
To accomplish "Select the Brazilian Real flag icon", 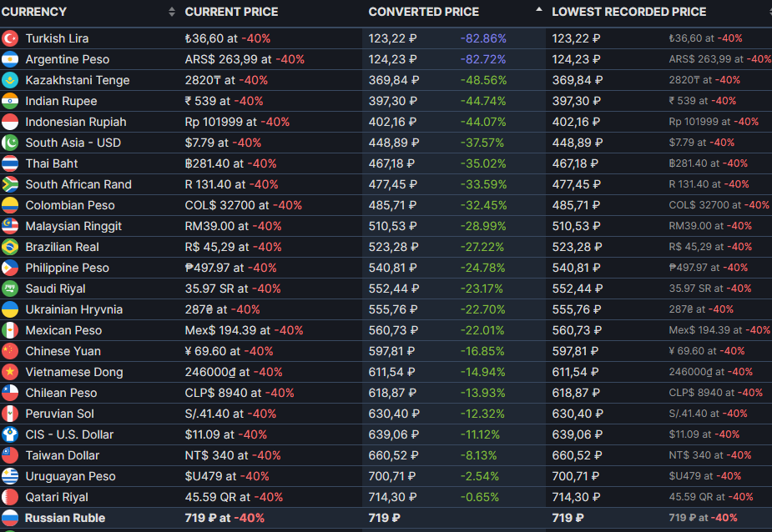I will pos(10,247).
